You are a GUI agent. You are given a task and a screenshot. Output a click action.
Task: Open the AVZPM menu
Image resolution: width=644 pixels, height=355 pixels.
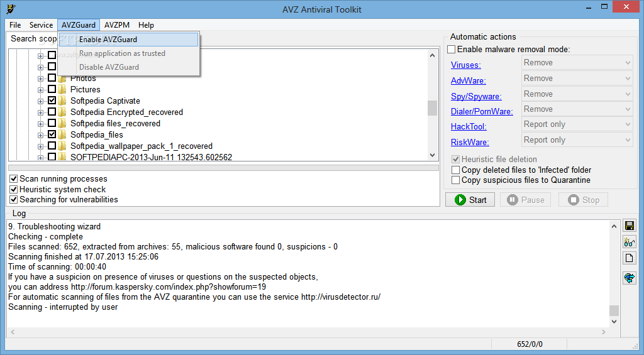(117, 25)
